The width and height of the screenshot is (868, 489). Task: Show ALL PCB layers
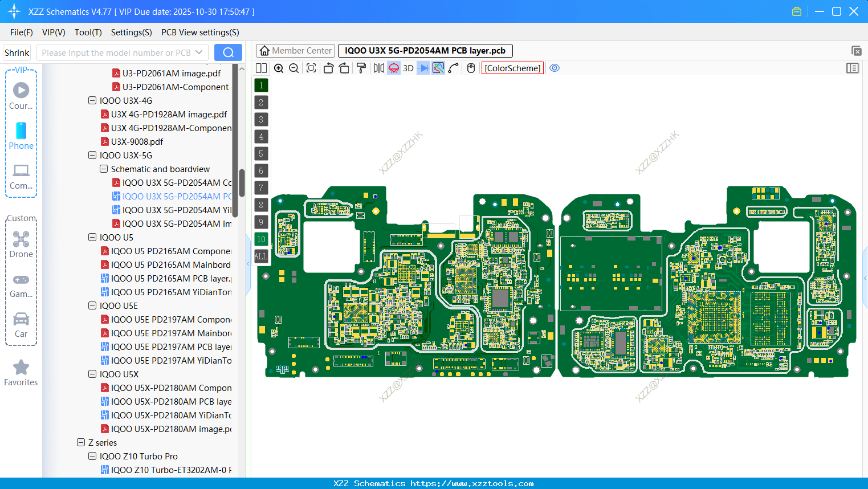[261, 256]
